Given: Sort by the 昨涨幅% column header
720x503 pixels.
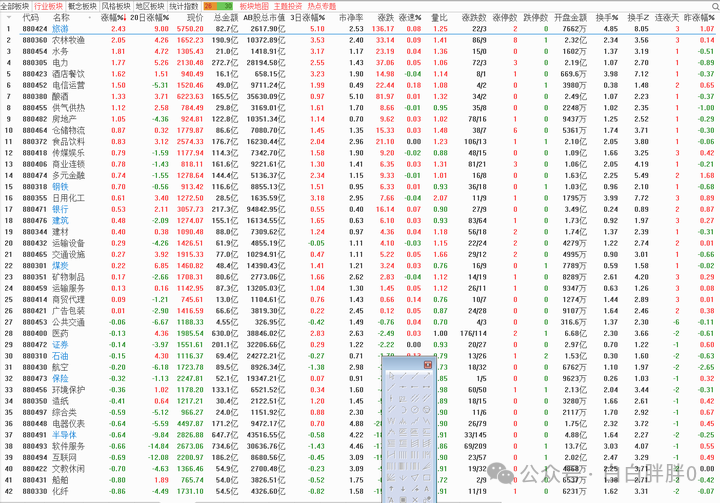Looking at the screenshot, I should pyautogui.click(x=699, y=17).
